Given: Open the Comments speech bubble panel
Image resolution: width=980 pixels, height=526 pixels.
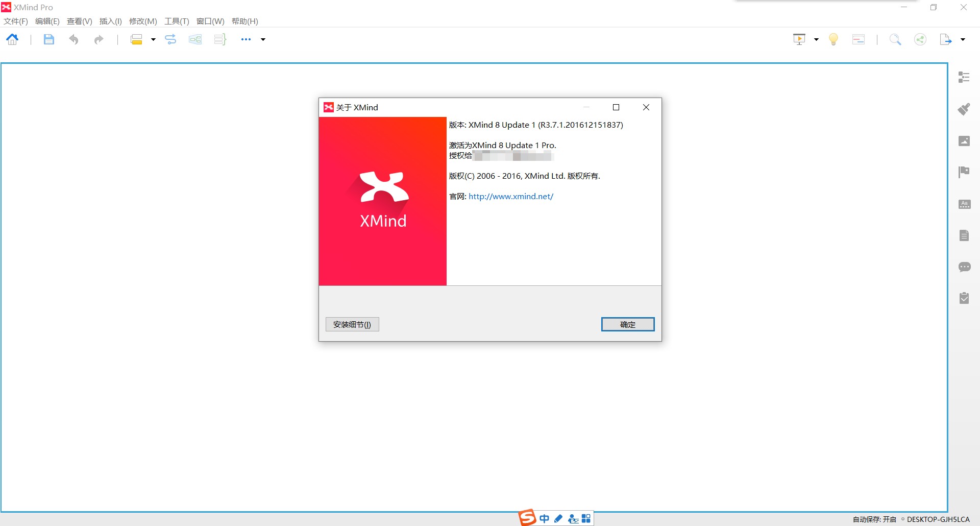Looking at the screenshot, I should [964, 267].
